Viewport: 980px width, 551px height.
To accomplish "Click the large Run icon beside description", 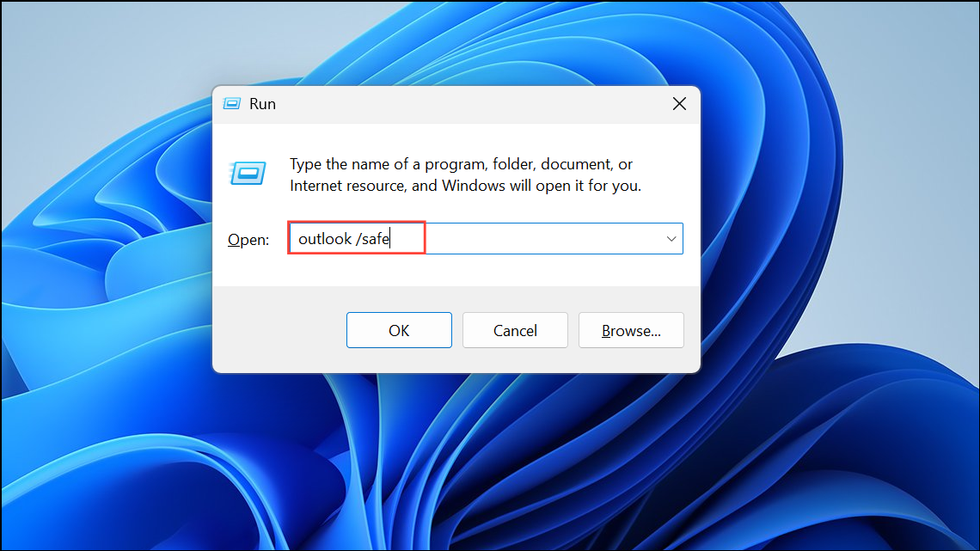I will pos(248,173).
